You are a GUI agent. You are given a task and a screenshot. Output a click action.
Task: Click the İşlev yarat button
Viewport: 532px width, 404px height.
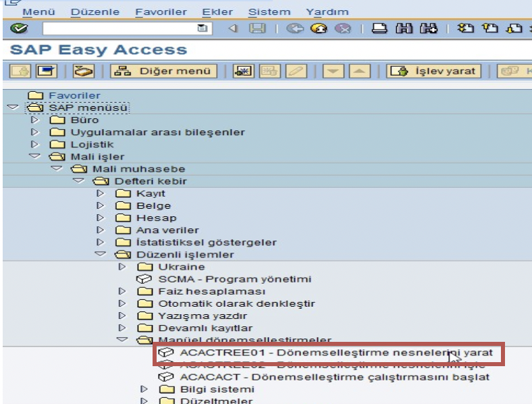click(433, 72)
